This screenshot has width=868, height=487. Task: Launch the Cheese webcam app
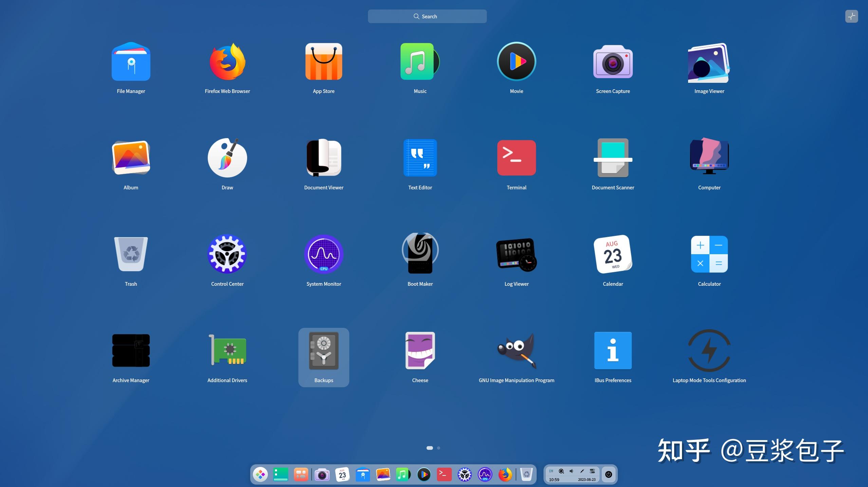[x=420, y=351]
